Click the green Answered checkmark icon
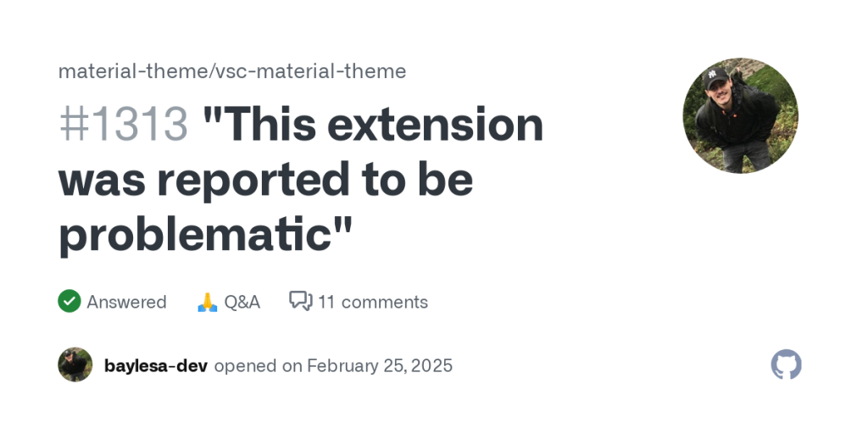Screen dimensions: 868x434 click(70, 301)
